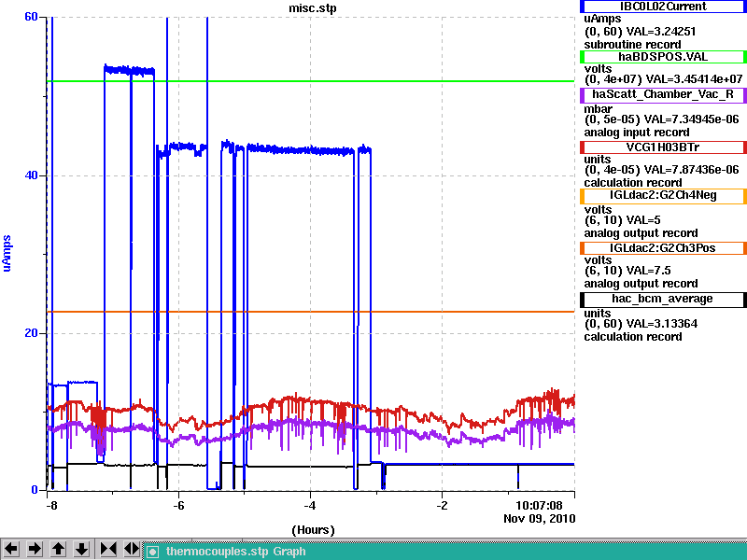This screenshot has height=560, width=747.
Task: Click the Nov 09, 2010 date
Action: coord(540,519)
